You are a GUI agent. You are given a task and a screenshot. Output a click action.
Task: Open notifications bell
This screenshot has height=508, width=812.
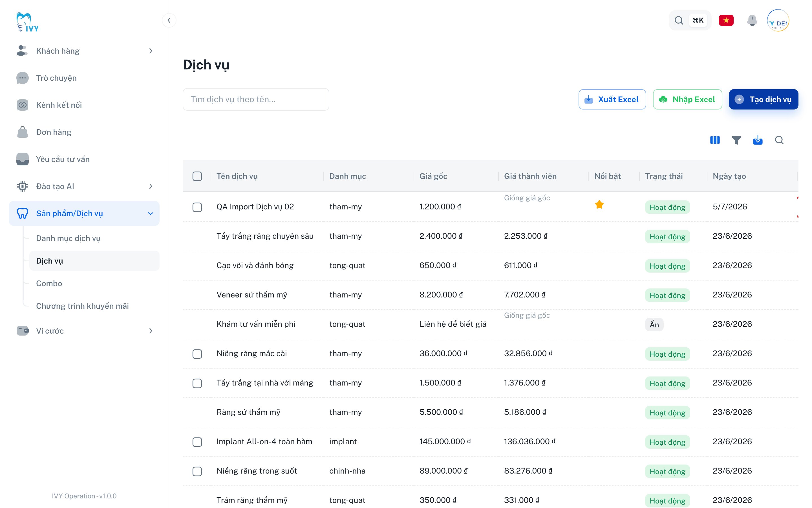(752, 20)
